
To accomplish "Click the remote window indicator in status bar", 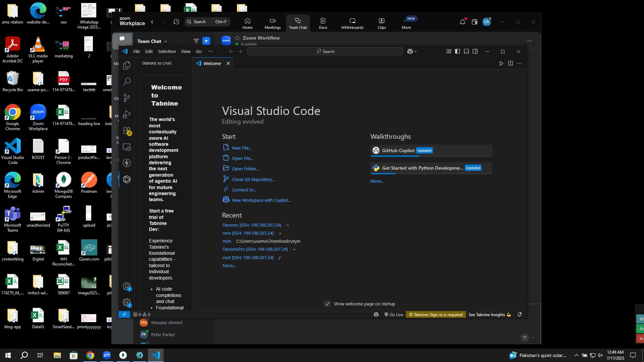I will click(124, 314).
